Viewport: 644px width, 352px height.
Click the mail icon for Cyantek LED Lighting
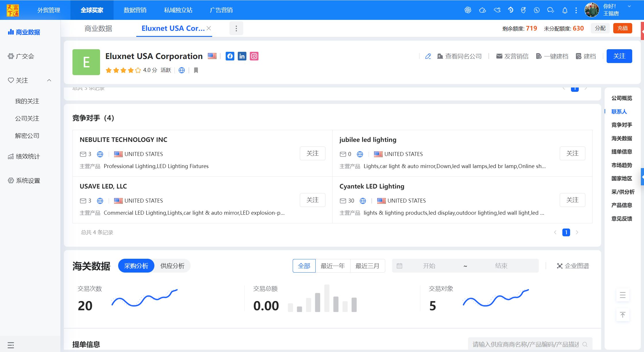tap(343, 201)
